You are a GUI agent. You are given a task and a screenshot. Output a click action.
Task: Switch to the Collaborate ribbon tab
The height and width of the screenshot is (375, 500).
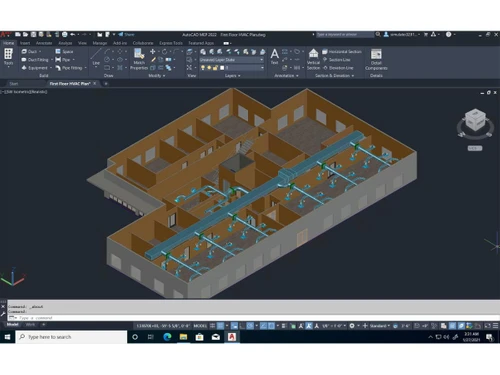[143, 43]
